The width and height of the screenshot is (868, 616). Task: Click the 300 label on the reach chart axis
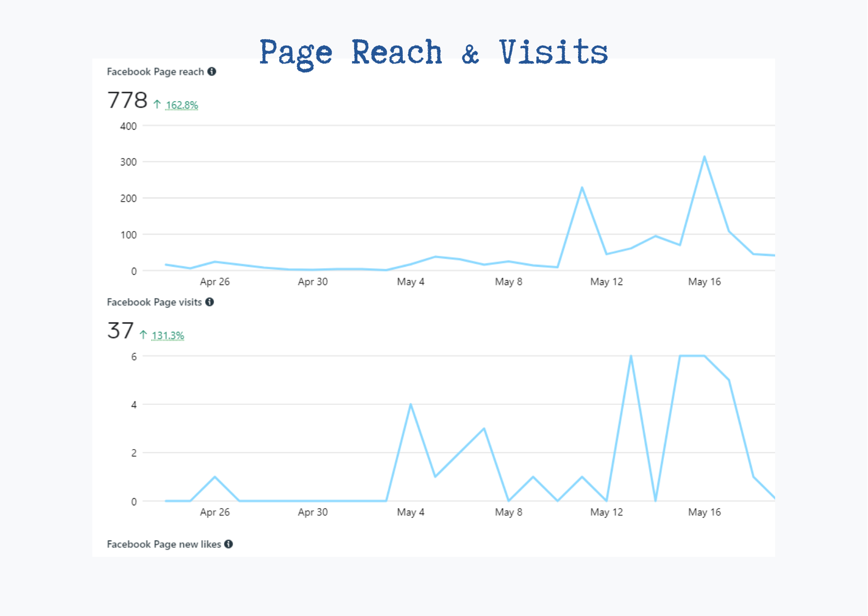(128, 162)
